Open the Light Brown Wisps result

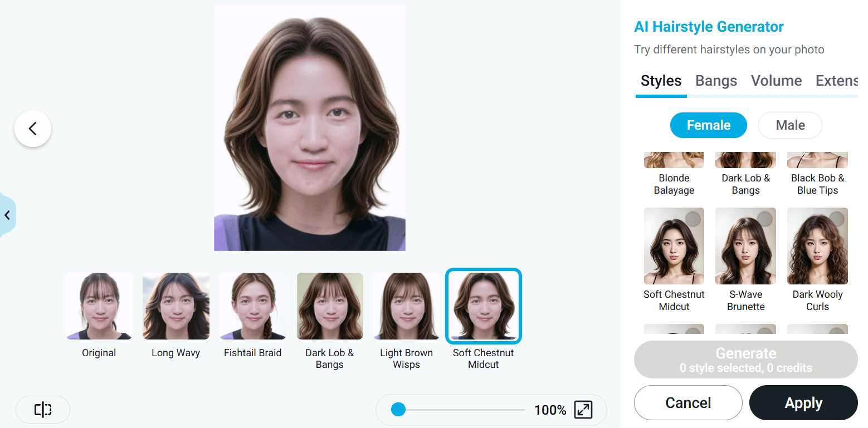(406, 307)
